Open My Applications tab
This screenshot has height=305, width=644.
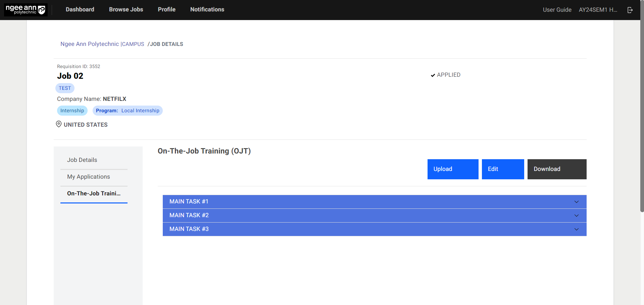(88, 177)
